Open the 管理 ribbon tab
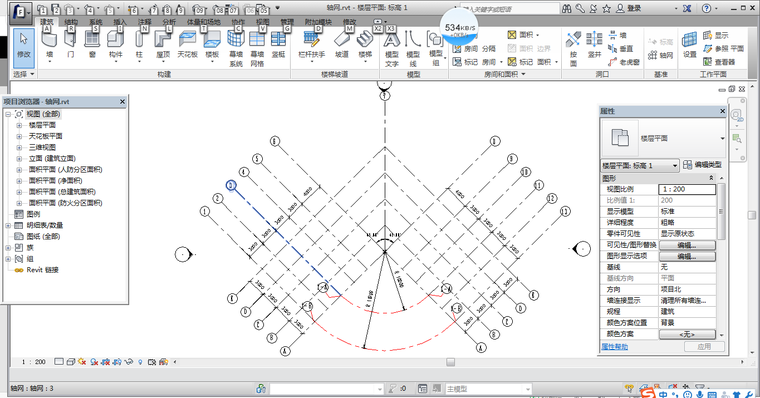This screenshot has width=760, height=398. pyautogui.click(x=287, y=22)
